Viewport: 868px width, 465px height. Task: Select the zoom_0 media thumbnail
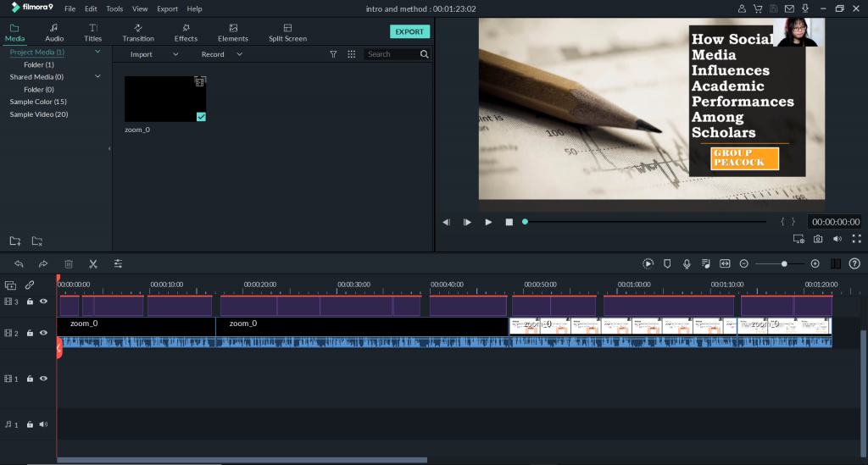(x=165, y=99)
